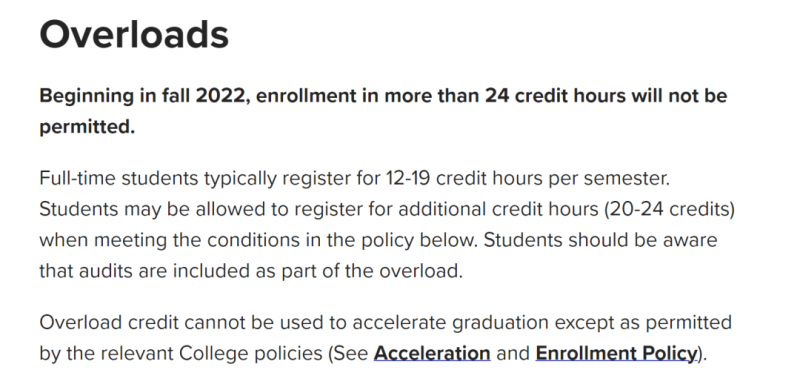This screenshot has height=390, width=800.
Task: Open the Enrollment Policy link
Action: coord(616,353)
